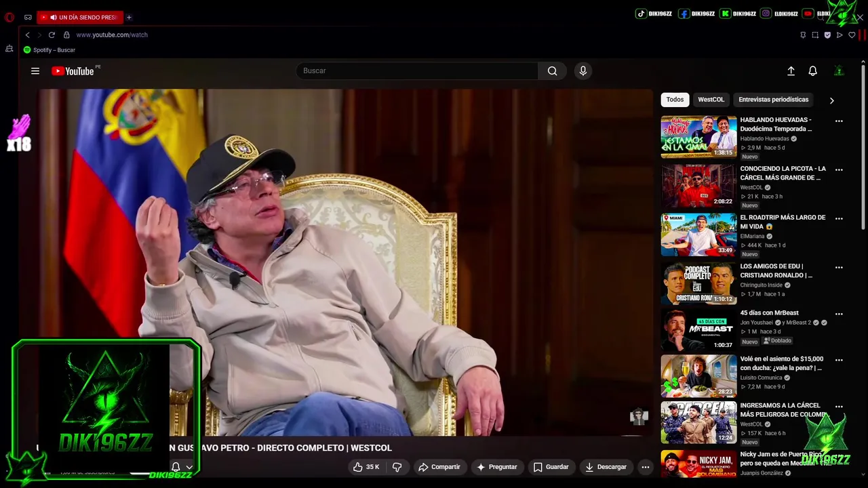Open the 45 días con MrBeast title
Image resolution: width=868 pixels, height=488 pixels.
[x=769, y=313]
